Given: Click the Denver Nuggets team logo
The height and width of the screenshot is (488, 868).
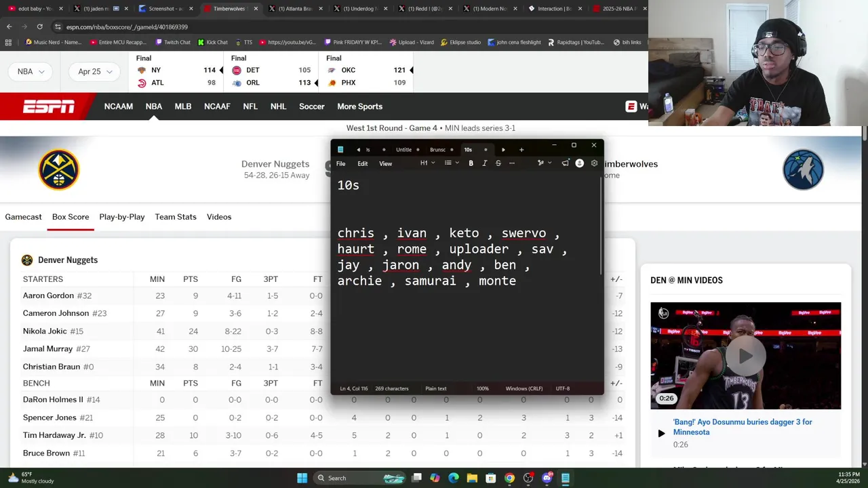Looking at the screenshot, I should point(59,169).
